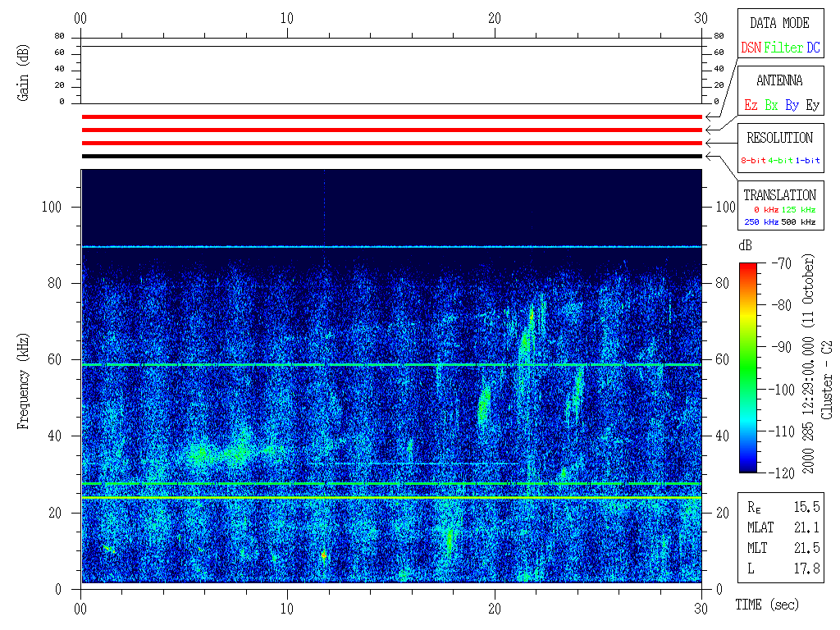This screenshot has height=630, width=840.
Task: Click the TRANSLATION legend heading
Action: click(779, 195)
